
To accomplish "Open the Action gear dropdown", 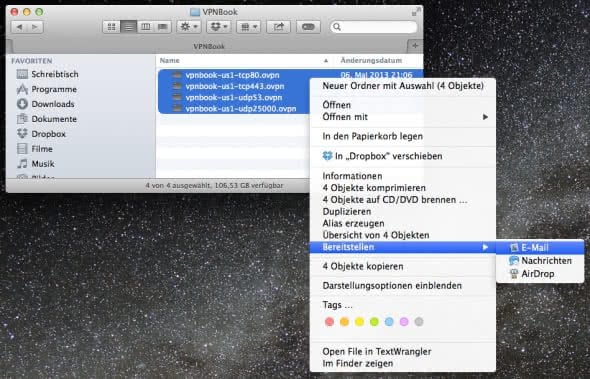I will [x=189, y=27].
